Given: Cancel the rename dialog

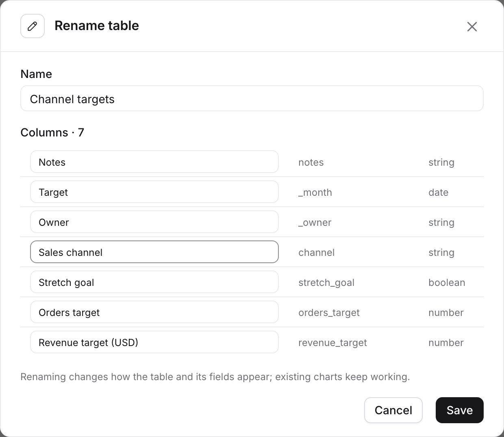Looking at the screenshot, I should (393, 410).
